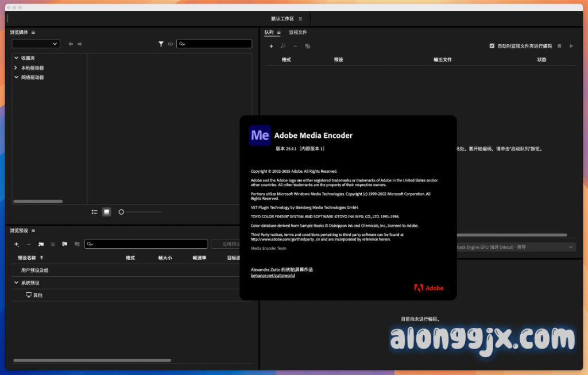Open the 默认工作区 workspace menu
The width and height of the screenshot is (588, 375).
[x=300, y=19]
